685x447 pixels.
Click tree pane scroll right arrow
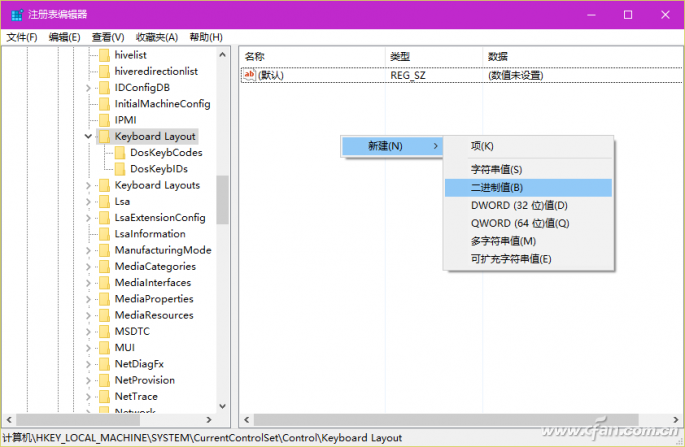[209, 420]
